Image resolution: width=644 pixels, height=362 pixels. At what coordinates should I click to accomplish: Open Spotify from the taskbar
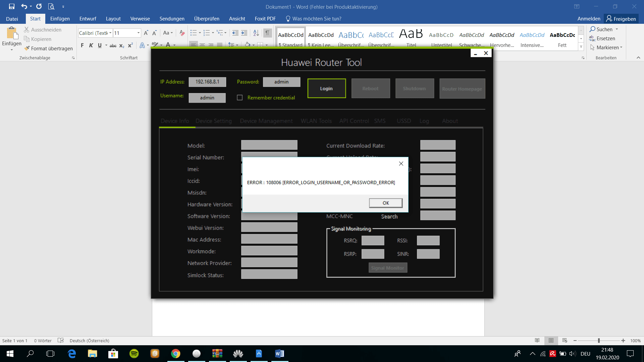coord(133,354)
